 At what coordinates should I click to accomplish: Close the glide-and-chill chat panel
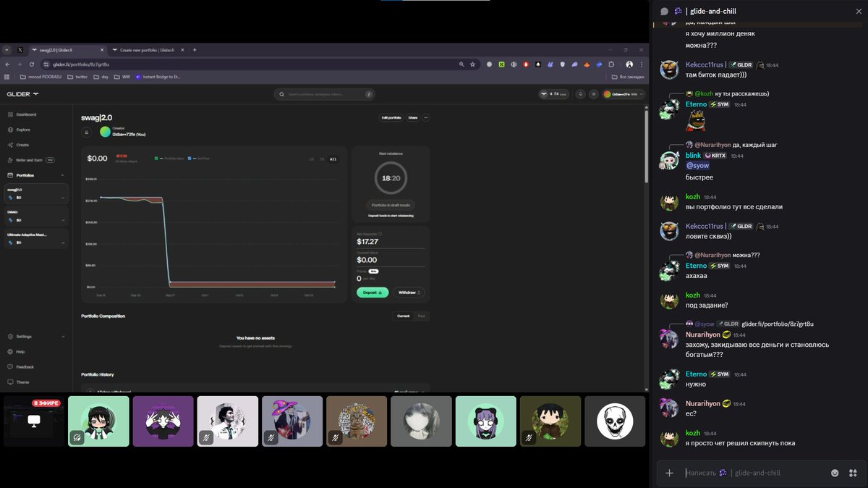pos(859,11)
